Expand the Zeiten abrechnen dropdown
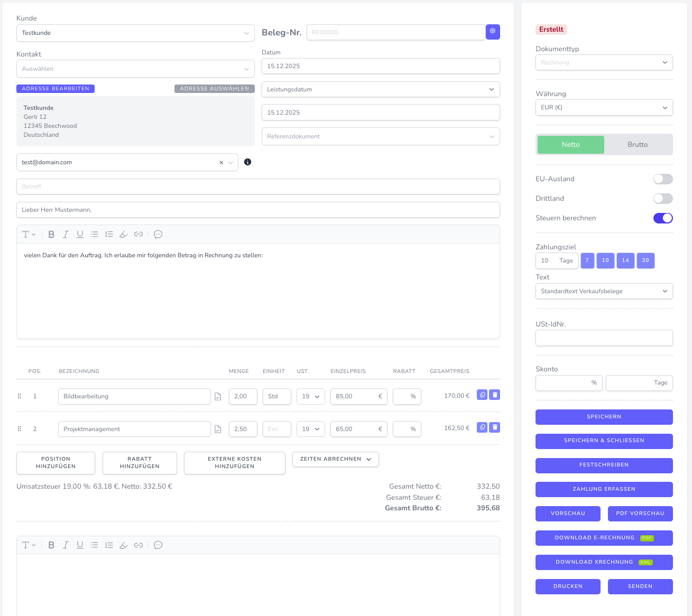 [x=335, y=459]
